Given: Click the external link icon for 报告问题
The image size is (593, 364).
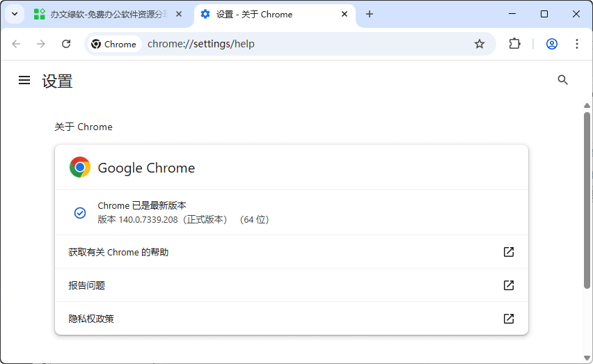Looking at the screenshot, I should coord(508,285).
